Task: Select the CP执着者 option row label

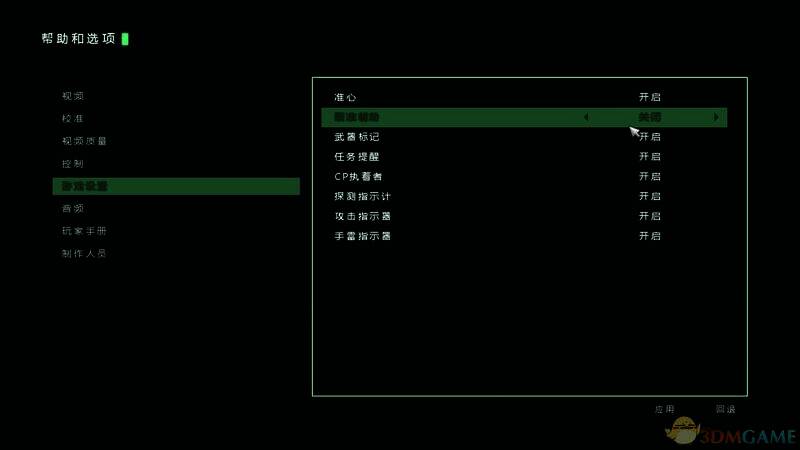Action: (358, 176)
